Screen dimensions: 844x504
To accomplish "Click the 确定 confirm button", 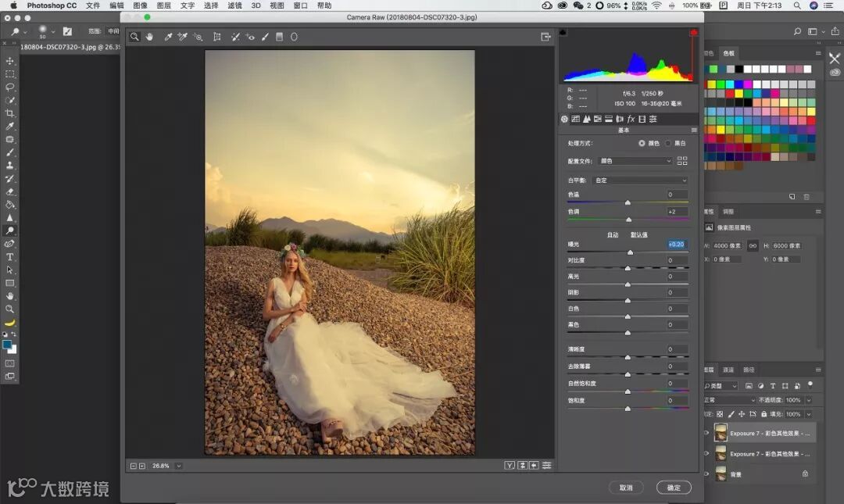I will [674, 488].
